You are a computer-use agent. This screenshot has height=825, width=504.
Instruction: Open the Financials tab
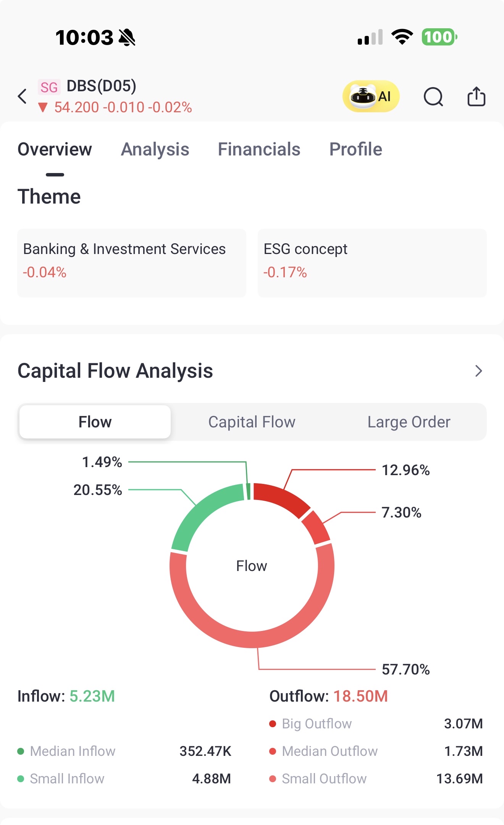[x=259, y=149]
